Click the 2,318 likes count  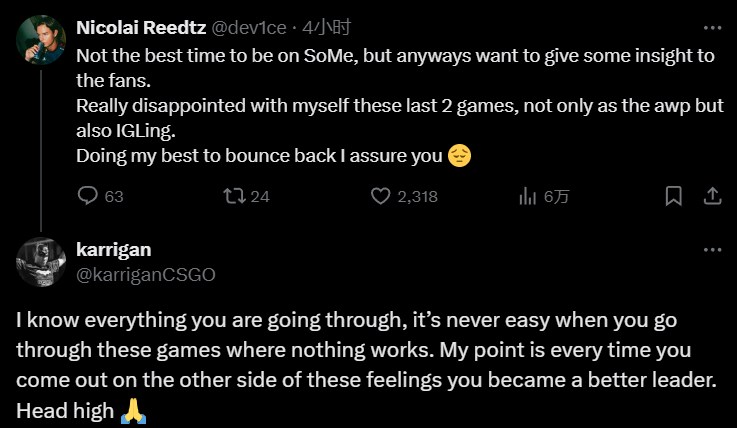[417, 197]
